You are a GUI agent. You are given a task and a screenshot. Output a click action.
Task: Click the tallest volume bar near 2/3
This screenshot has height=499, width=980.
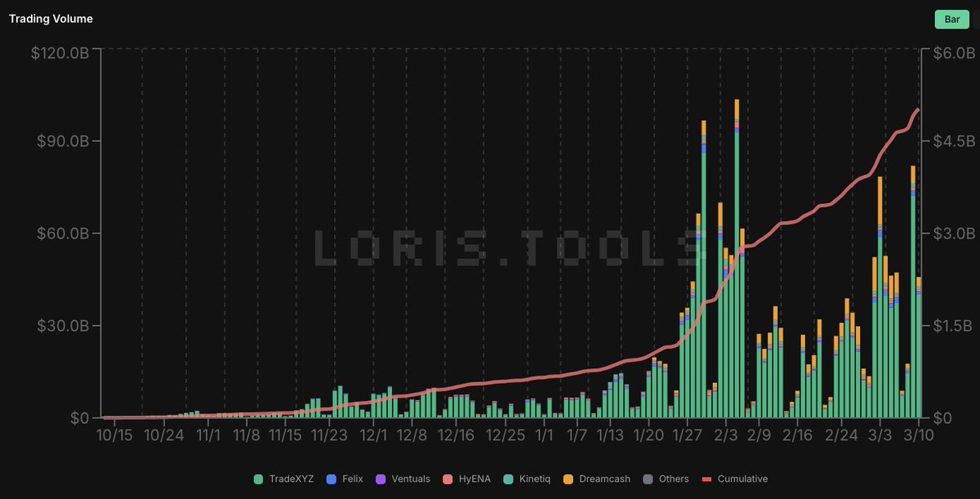[737, 258]
